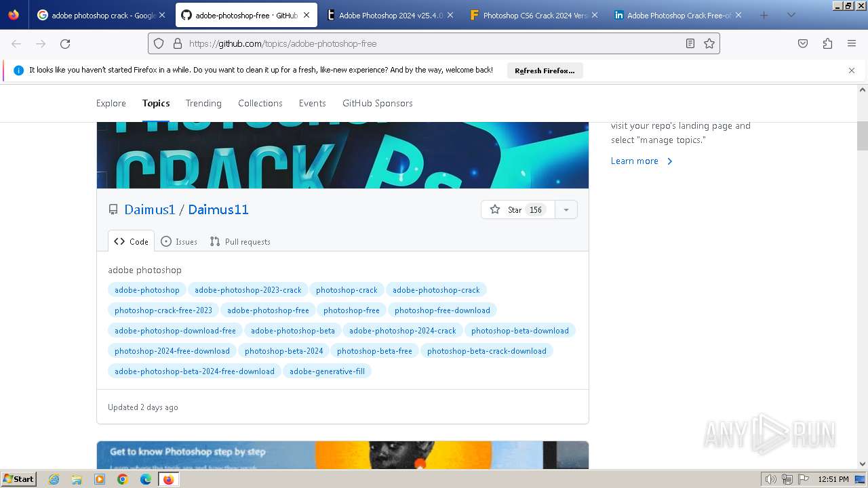Expand the star lists dropdown arrow

point(566,209)
